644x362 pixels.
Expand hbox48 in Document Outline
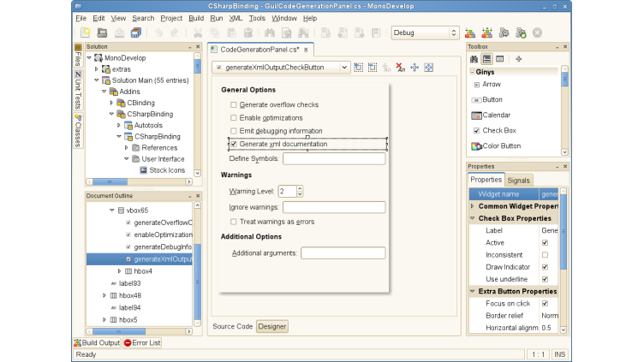[x=104, y=295]
